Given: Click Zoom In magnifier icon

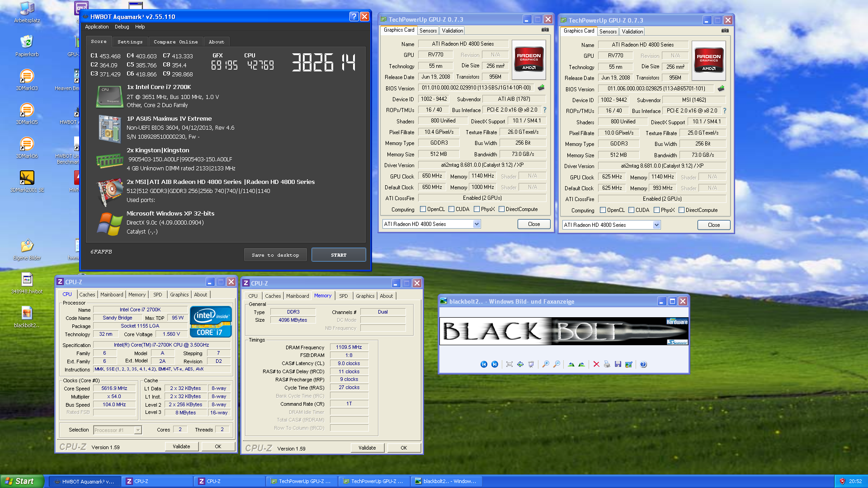Looking at the screenshot, I should point(546,364).
